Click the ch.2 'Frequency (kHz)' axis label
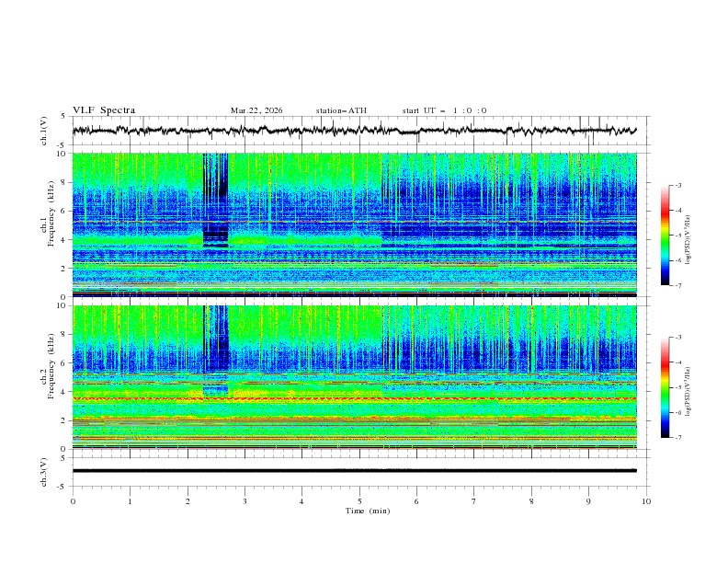 pyautogui.click(x=51, y=366)
